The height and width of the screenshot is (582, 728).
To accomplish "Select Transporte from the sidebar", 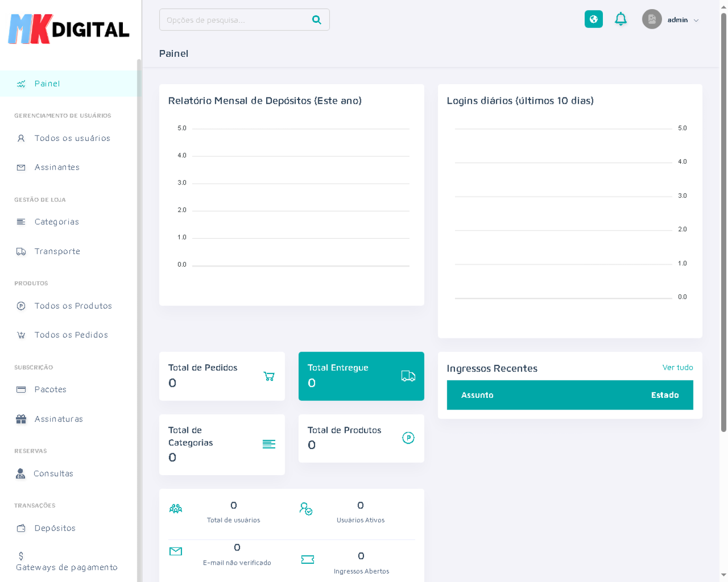I will (x=57, y=251).
